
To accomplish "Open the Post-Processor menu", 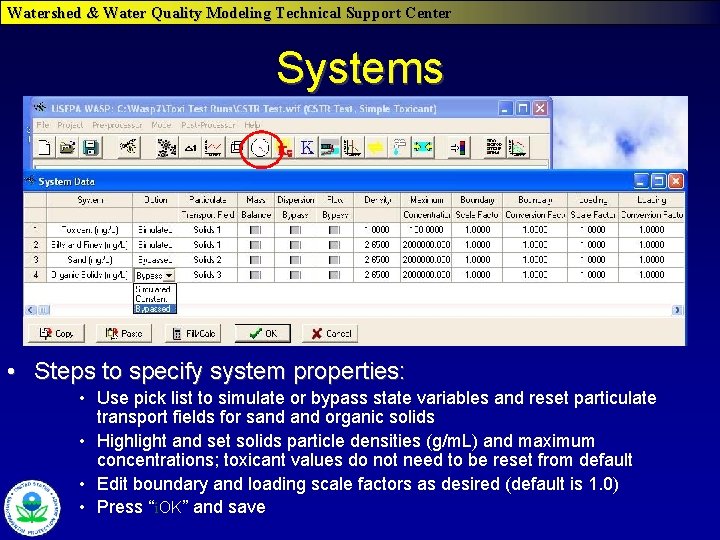I will click(x=208, y=125).
